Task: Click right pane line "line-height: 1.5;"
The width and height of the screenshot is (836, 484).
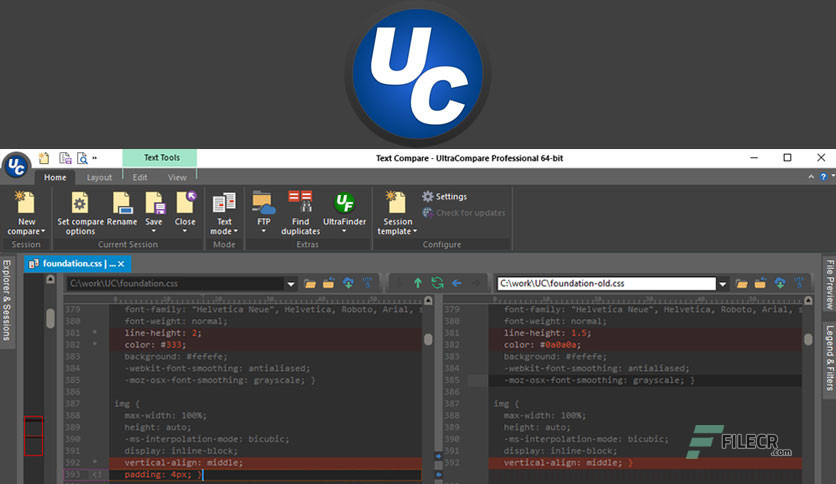Action: (x=547, y=333)
